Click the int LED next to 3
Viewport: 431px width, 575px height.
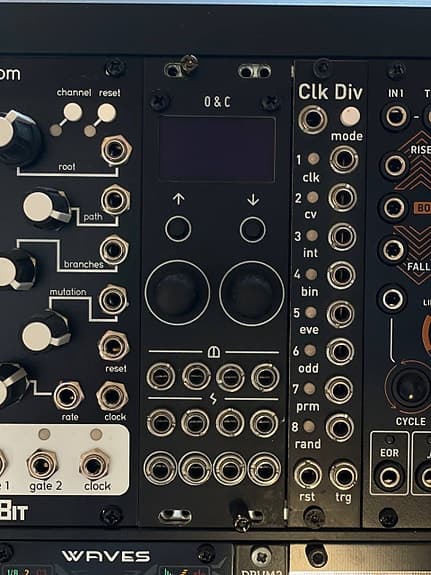click(x=312, y=235)
